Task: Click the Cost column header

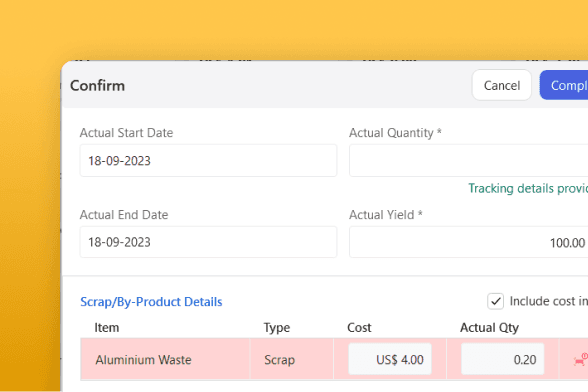Action: tap(359, 327)
